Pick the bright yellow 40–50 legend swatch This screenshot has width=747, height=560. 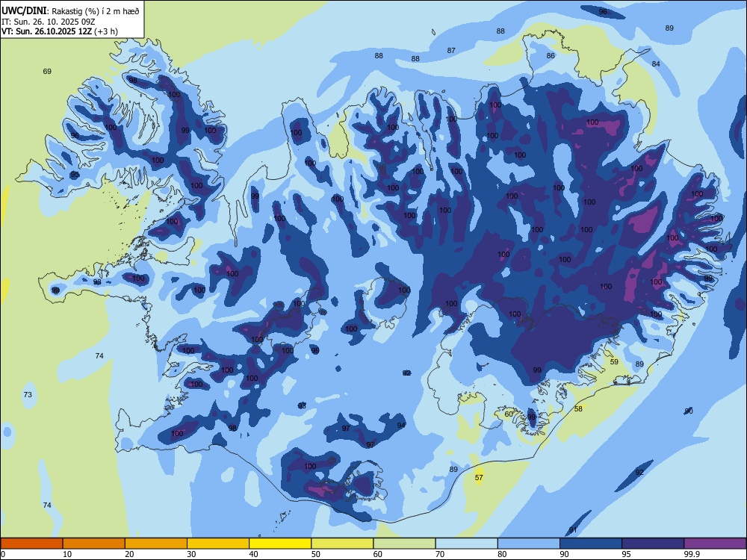pyautogui.click(x=280, y=544)
